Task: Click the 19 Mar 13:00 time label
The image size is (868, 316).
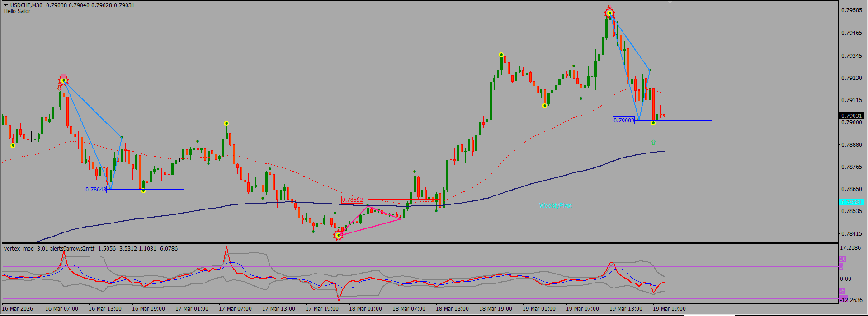Action: [626, 309]
